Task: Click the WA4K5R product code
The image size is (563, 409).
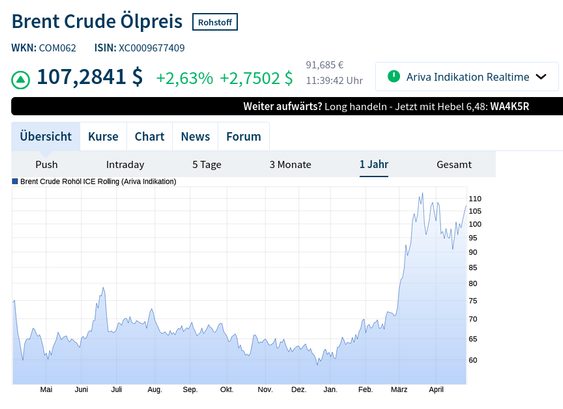Action: tap(510, 106)
